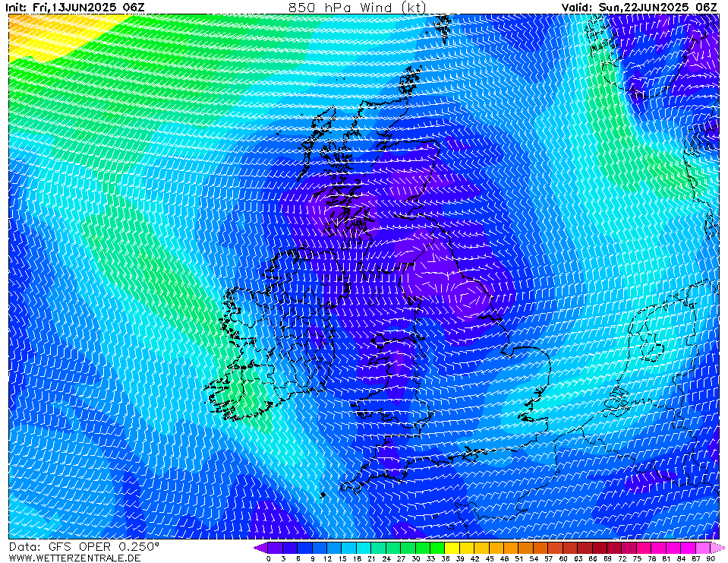This screenshot has height=563, width=728.
Task: Click the '63' label on the scale
Action: (x=578, y=558)
